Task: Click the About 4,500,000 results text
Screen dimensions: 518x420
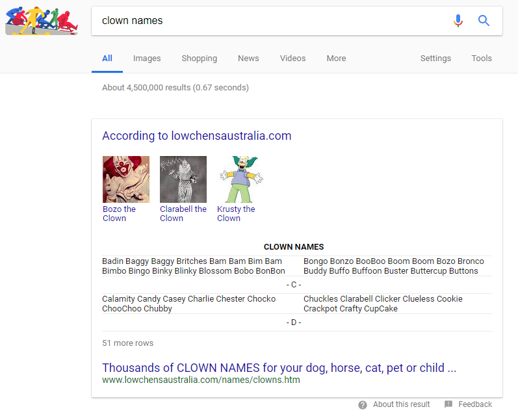Action: pyautogui.click(x=175, y=88)
